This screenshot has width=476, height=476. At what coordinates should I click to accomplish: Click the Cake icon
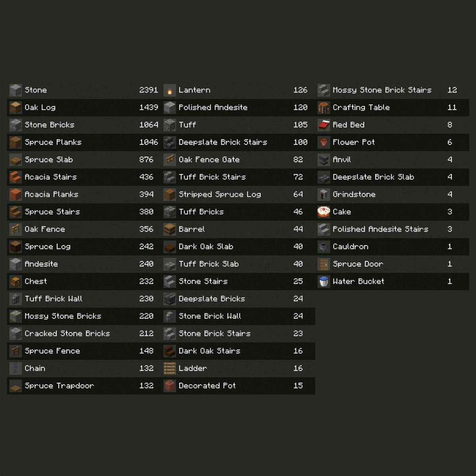[x=324, y=212]
